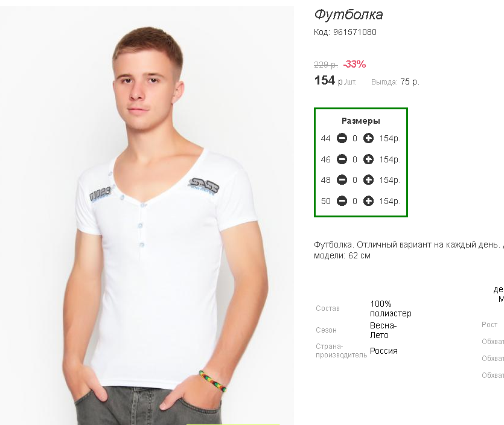Click the Размеры heading
The height and width of the screenshot is (425, 504).
click(360, 121)
